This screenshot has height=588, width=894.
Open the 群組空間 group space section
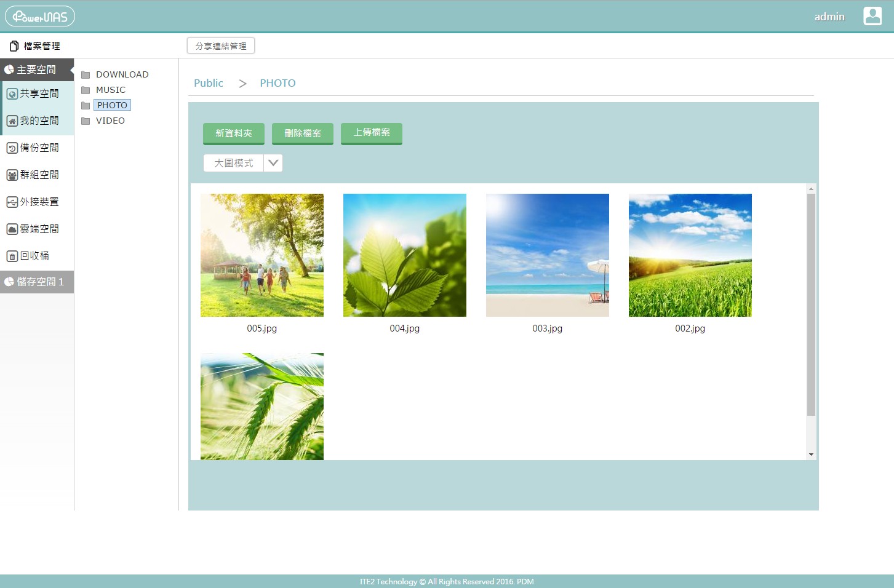[37, 175]
